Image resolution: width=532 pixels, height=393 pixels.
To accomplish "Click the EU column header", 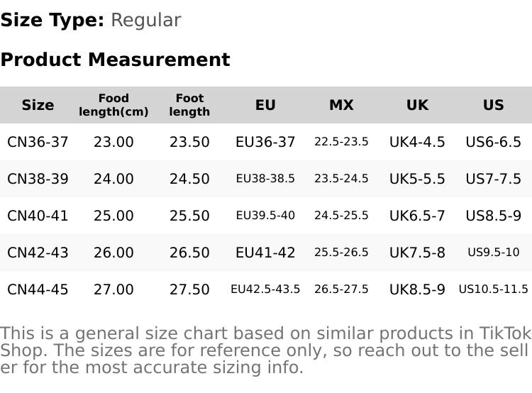I will [265, 105].
